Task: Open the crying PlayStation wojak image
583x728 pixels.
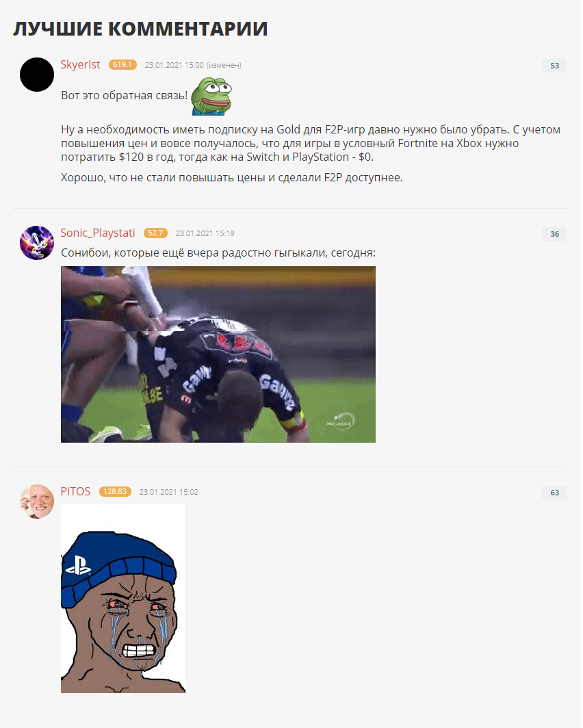Action: [123, 599]
